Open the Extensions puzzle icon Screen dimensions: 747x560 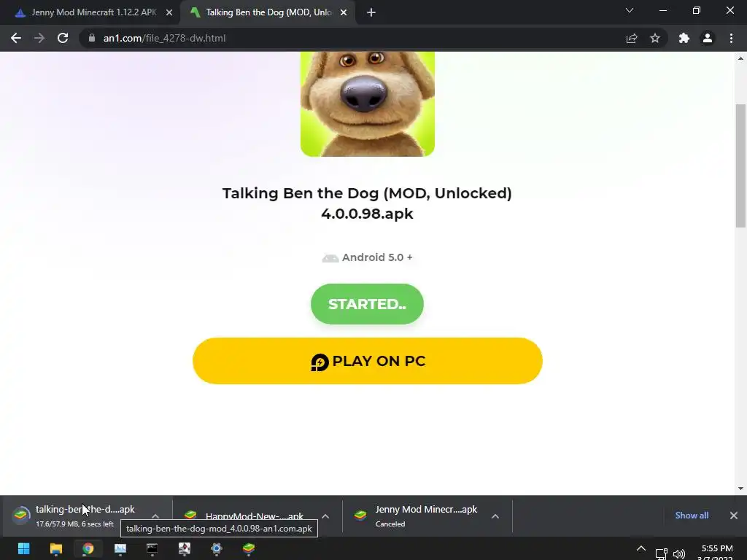[x=684, y=38]
